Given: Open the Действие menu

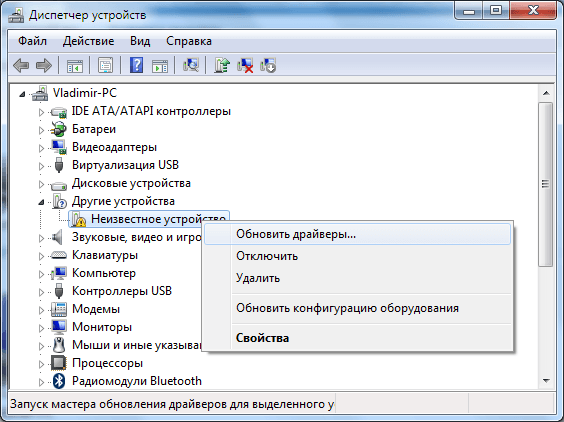Looking at the screenshot, I should tap(88, 41).
